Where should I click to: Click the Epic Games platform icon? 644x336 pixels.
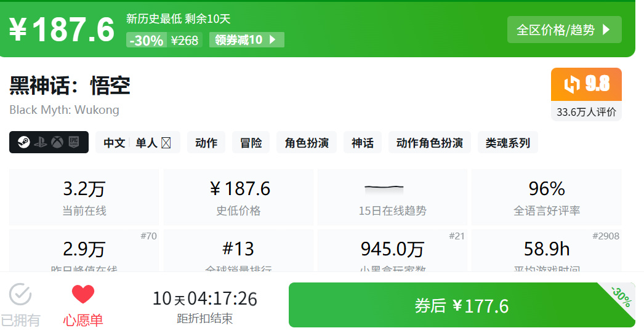click(73, 143)
